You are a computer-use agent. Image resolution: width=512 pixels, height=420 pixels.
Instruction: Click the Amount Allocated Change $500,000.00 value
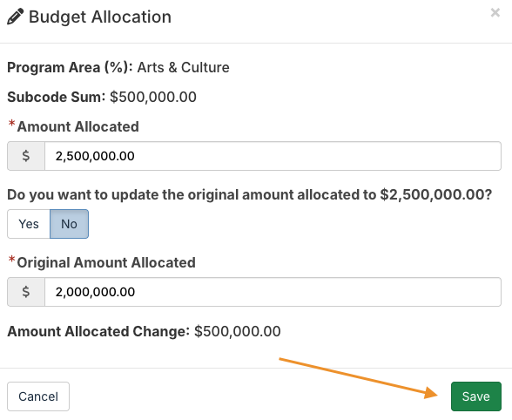click(238, 331)
